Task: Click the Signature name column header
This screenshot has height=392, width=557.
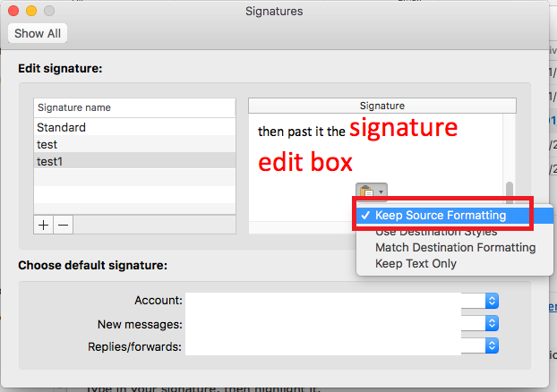Action: coord(134,107)
